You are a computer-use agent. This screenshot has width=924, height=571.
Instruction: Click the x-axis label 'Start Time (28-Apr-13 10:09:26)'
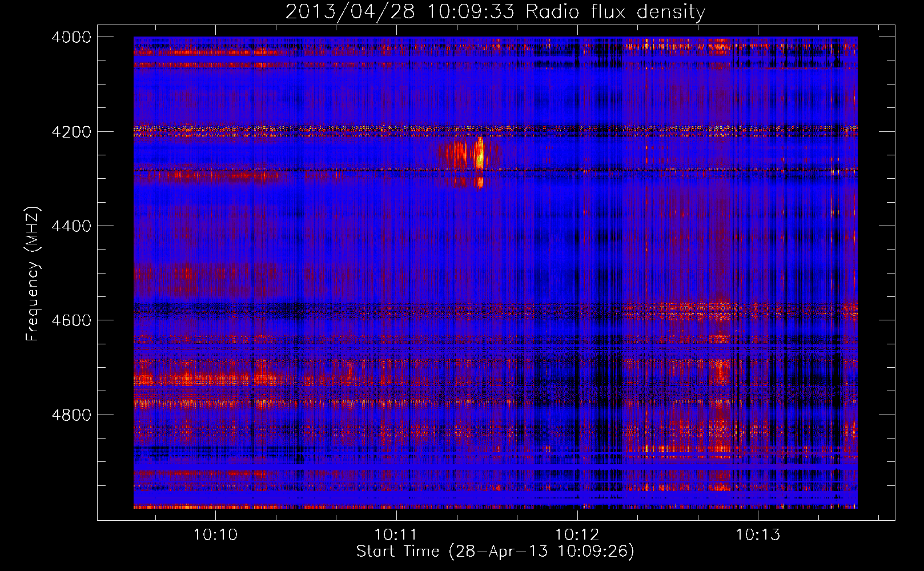[495, 552]
